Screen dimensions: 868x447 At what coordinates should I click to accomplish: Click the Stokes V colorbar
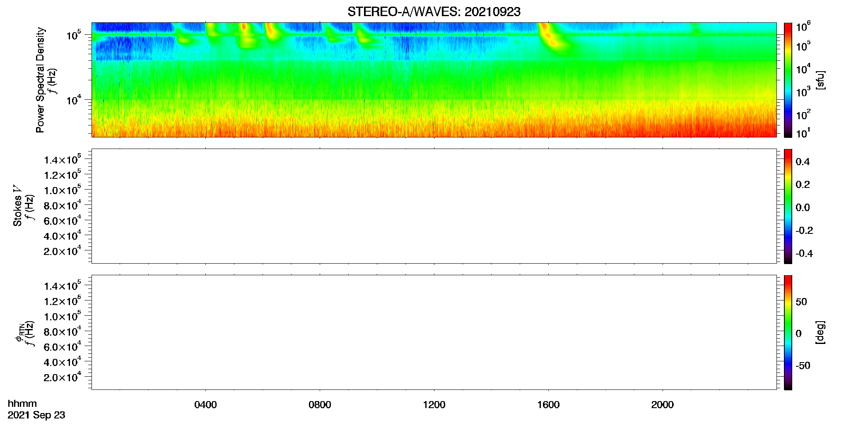pos(788,206)
